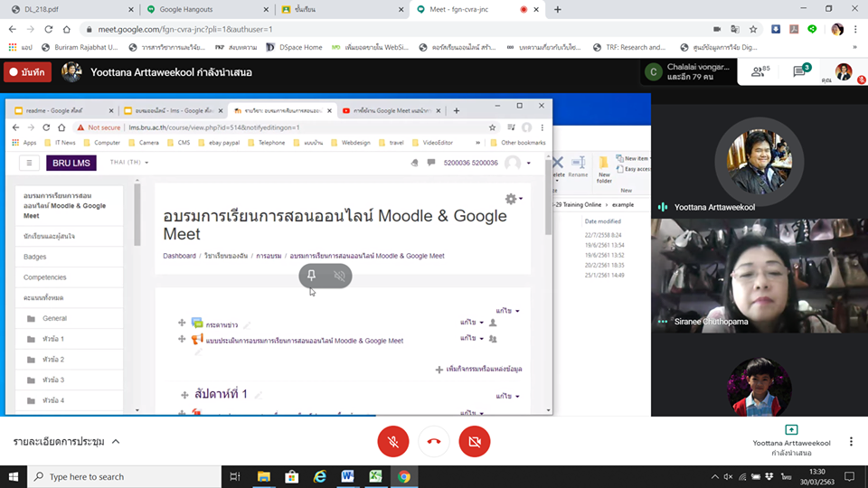This screenshot has width=868, height=488.
Task: Open camera permission icon in address bar
Action: [717, 29]
